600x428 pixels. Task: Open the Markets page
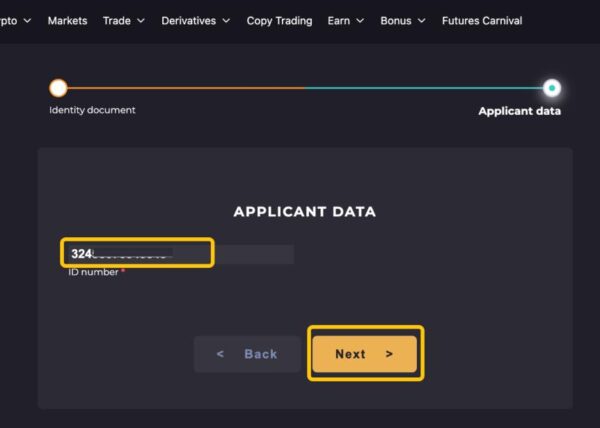pos(67,21)
